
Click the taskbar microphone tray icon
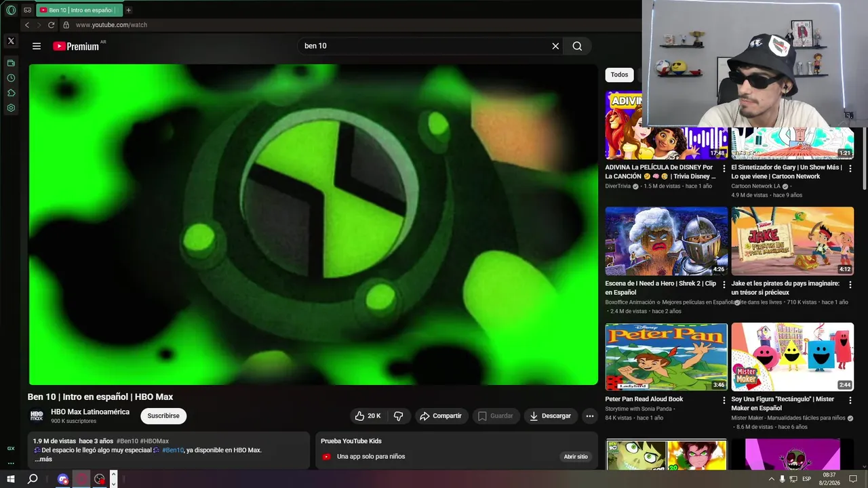(x=782, y=479)
